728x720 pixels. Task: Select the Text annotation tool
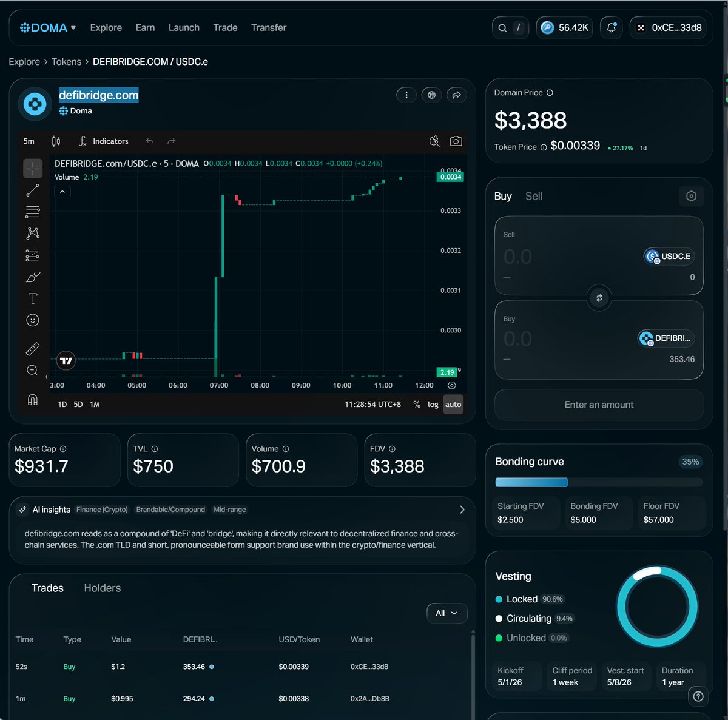[x=33, y=298]
